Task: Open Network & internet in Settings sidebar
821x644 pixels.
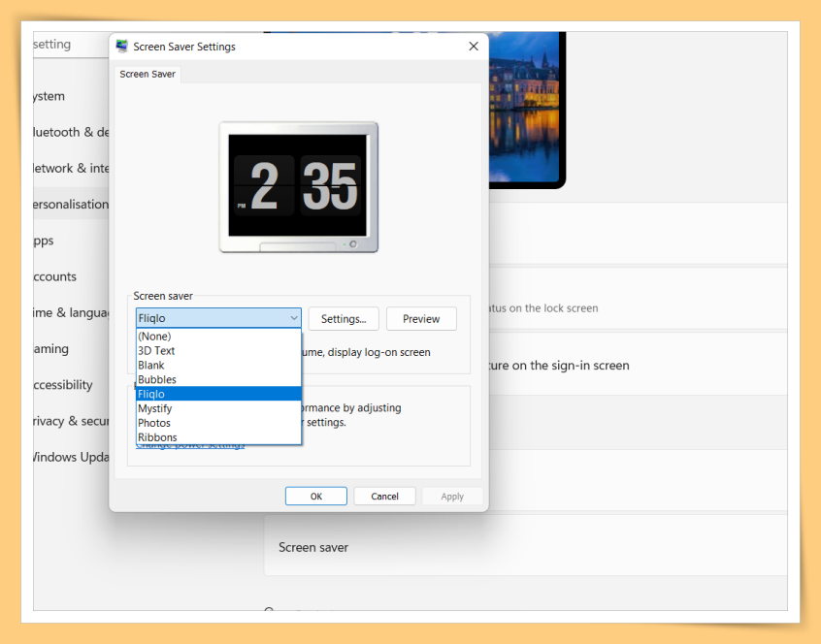Action: pyautogui.click(x=71, y=169)
